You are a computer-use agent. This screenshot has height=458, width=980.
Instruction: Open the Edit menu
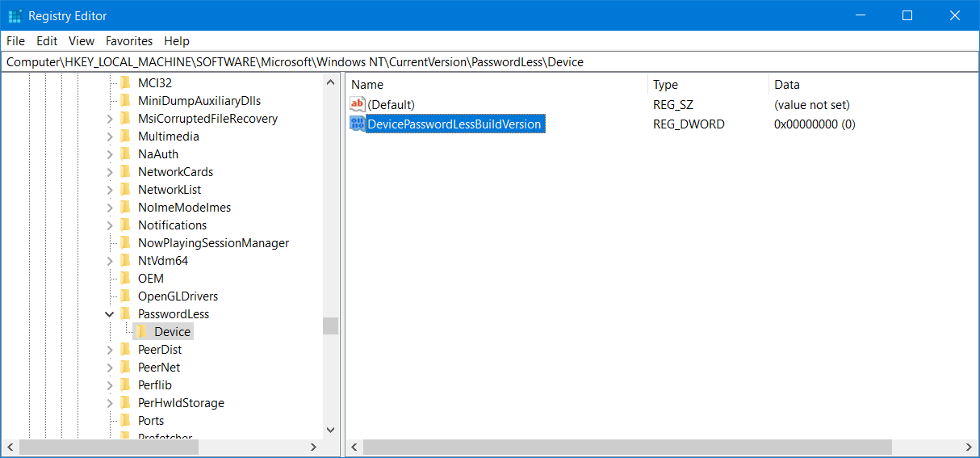pyautogui.click(x=47, y=41)
